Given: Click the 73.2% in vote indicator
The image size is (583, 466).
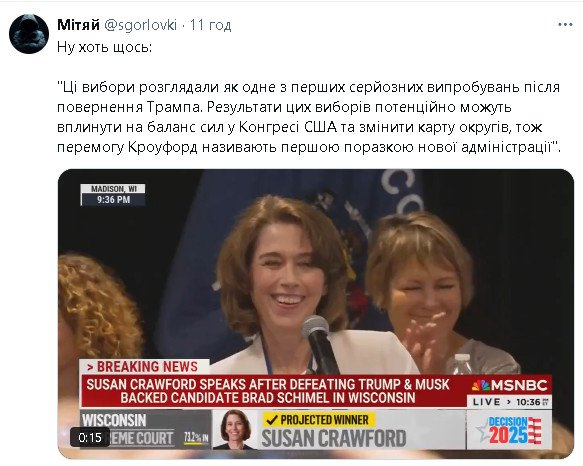Looking at the screenshot, I should pos(197,438).
